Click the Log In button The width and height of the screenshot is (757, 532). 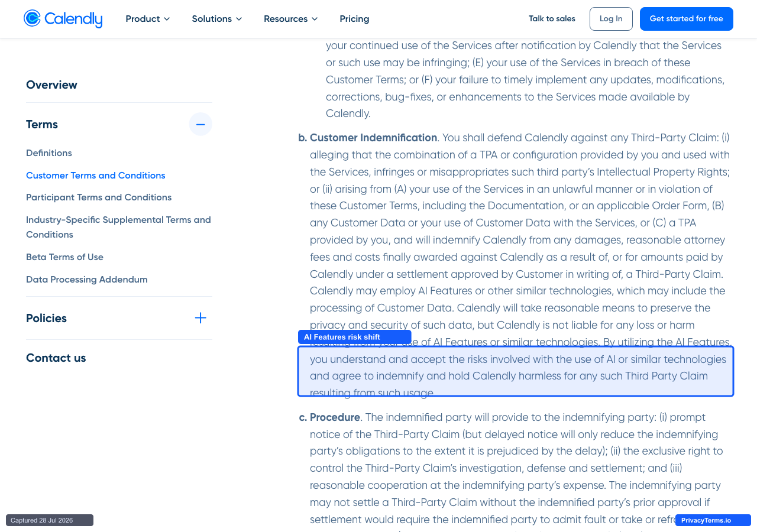(x=611, y=19)
